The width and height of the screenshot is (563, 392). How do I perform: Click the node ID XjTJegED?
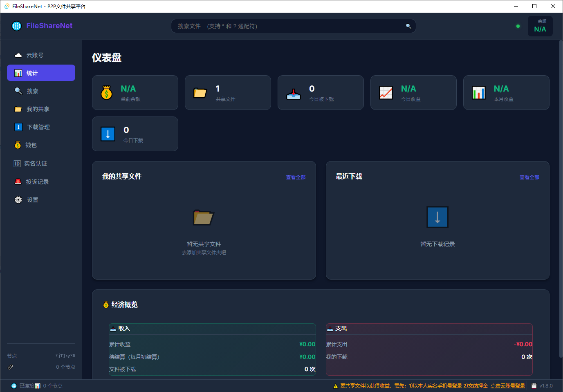[65, 356]
